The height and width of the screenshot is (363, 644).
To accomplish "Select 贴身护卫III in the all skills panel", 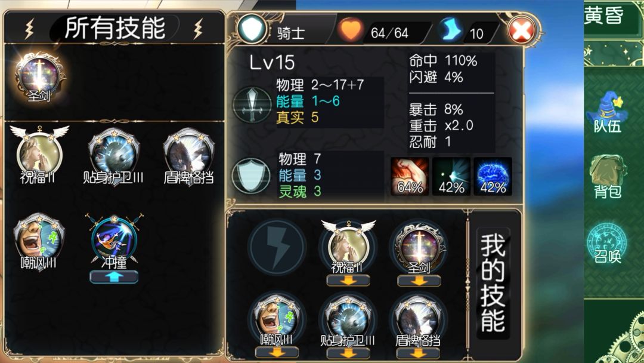I will pyautogui.click(x=113, y=155).
